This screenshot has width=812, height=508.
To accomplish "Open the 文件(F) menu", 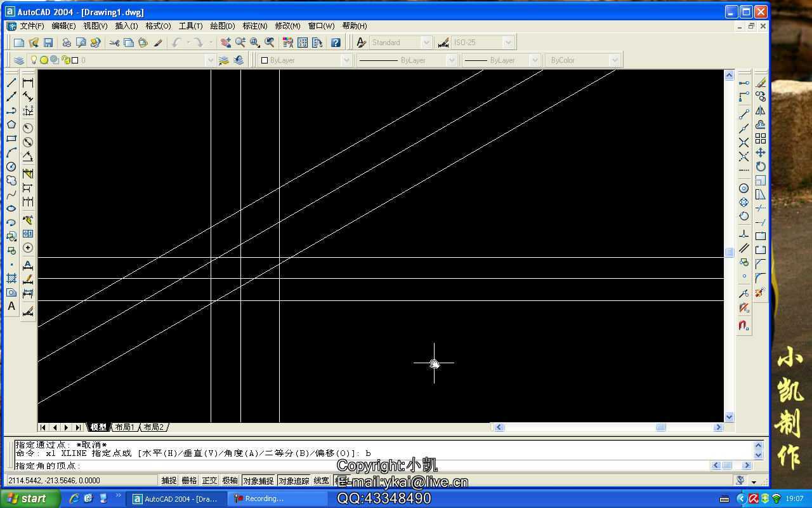I will (32, 26).
